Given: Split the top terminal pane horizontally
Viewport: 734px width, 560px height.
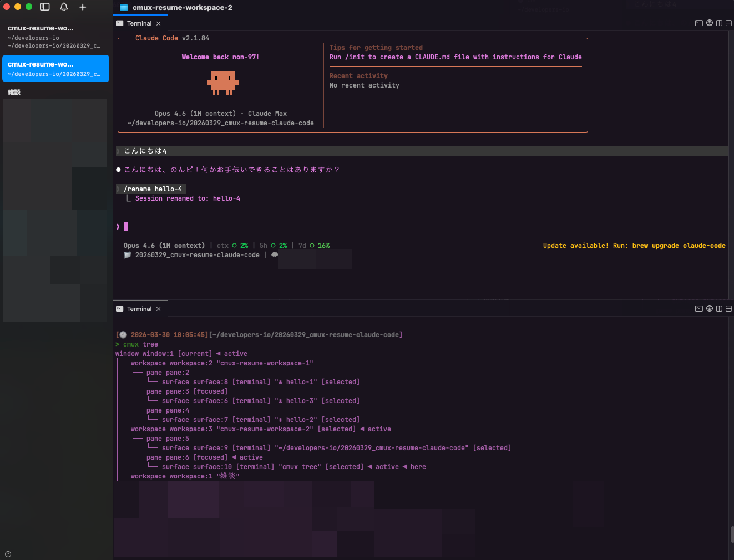Looking at the screenshot, I should [x=728, y=23].
